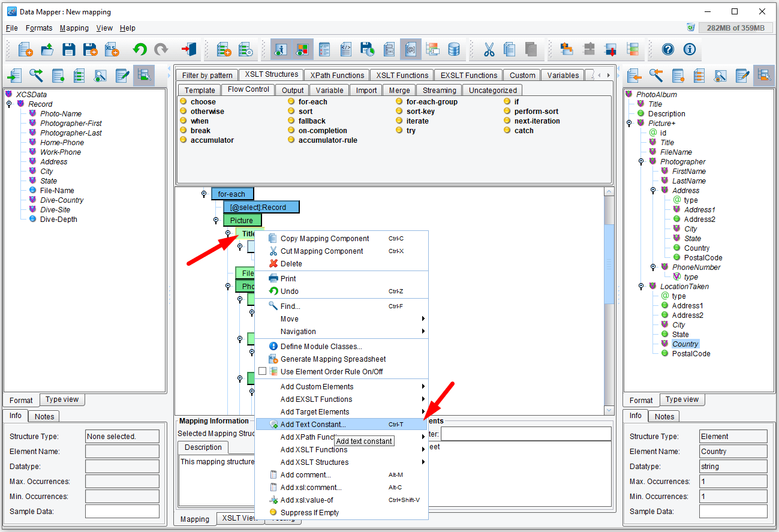Collapse the Picture mapping node
The width and height of the screenshot is (779, 532).
click(216, 221)
